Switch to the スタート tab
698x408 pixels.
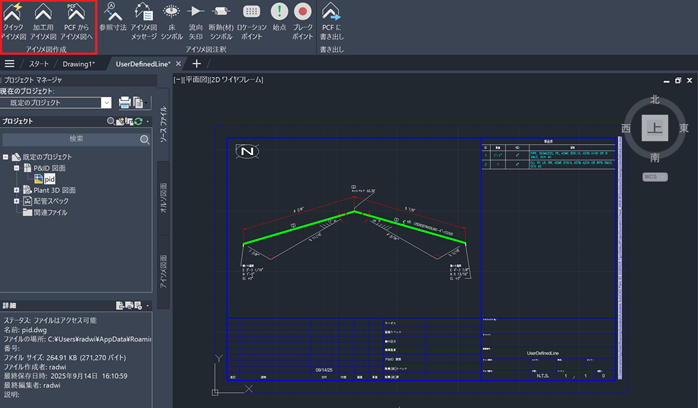[40, 64]
